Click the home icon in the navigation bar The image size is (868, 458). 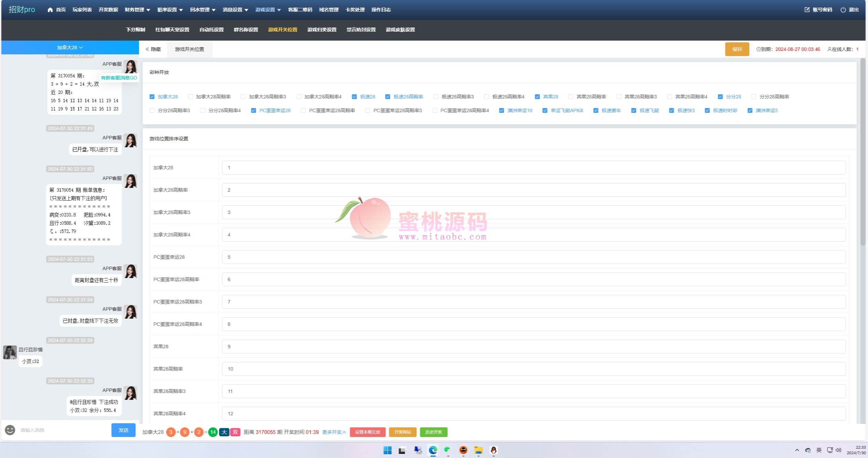(50, 10)
